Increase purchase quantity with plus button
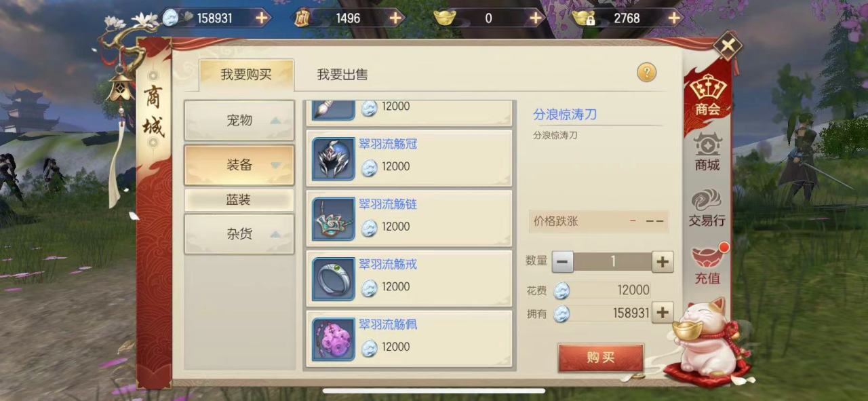868x401 pixels. [x=663, y=261]
